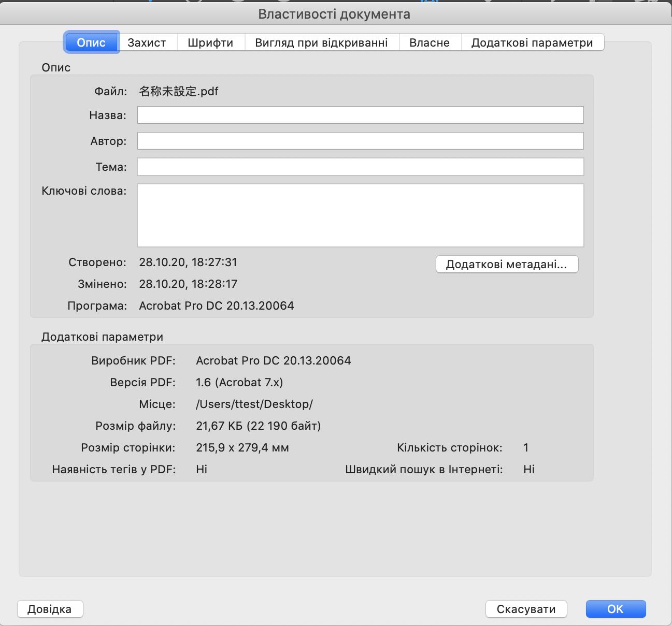Click the Наявність тегів у PDF: label

click(114, 470)
